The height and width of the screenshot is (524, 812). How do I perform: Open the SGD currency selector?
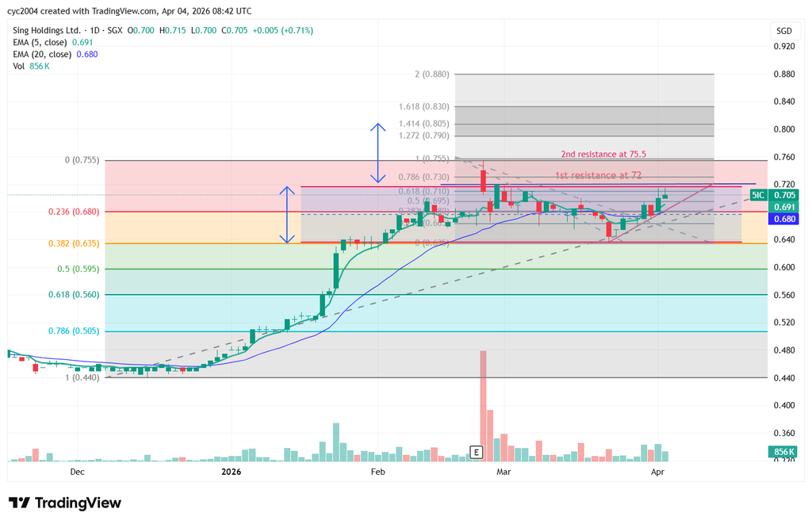[784, 31]
